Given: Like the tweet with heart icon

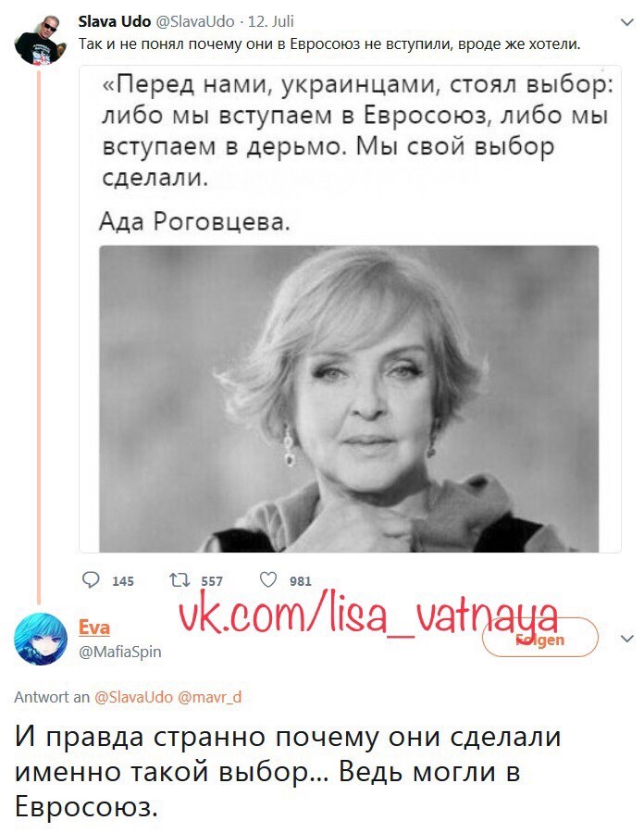Looking at the screenshot, I should 268,579.
